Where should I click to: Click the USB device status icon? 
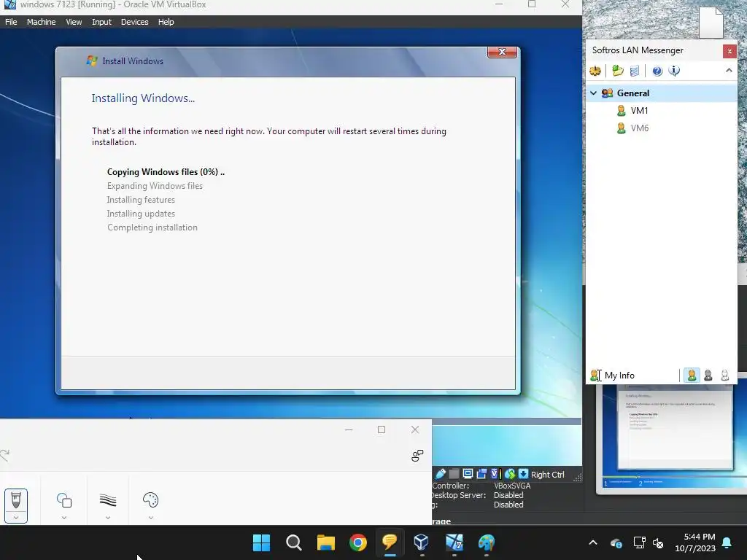[441, 474]
